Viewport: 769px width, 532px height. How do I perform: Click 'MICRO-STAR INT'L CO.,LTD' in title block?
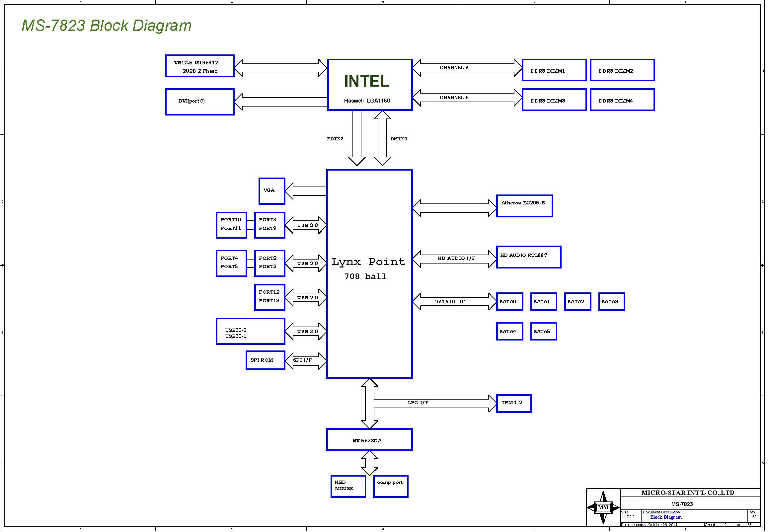pyautogui.click(x=688, y=493)
